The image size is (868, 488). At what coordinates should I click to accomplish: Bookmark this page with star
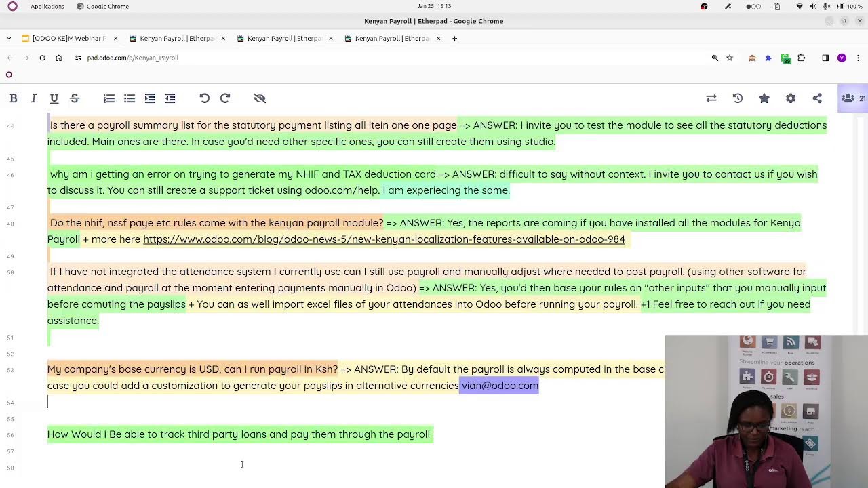[730, 58]
